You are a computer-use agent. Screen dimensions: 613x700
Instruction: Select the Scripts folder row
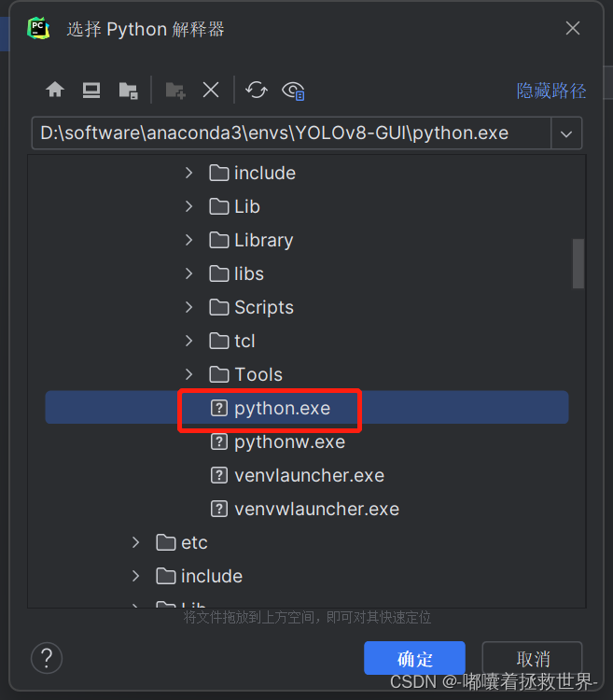307,307
